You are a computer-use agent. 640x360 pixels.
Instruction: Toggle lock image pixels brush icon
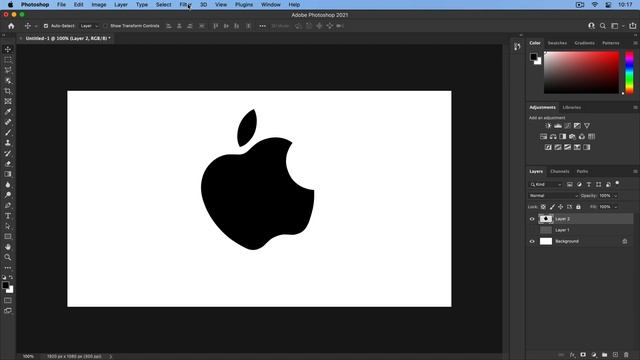(552, 207)
